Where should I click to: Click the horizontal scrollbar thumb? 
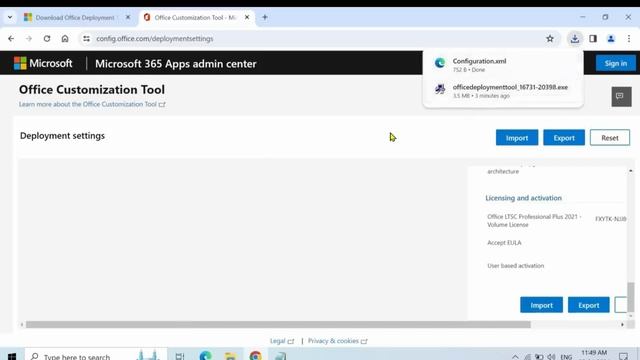click(x=278, y=324)
